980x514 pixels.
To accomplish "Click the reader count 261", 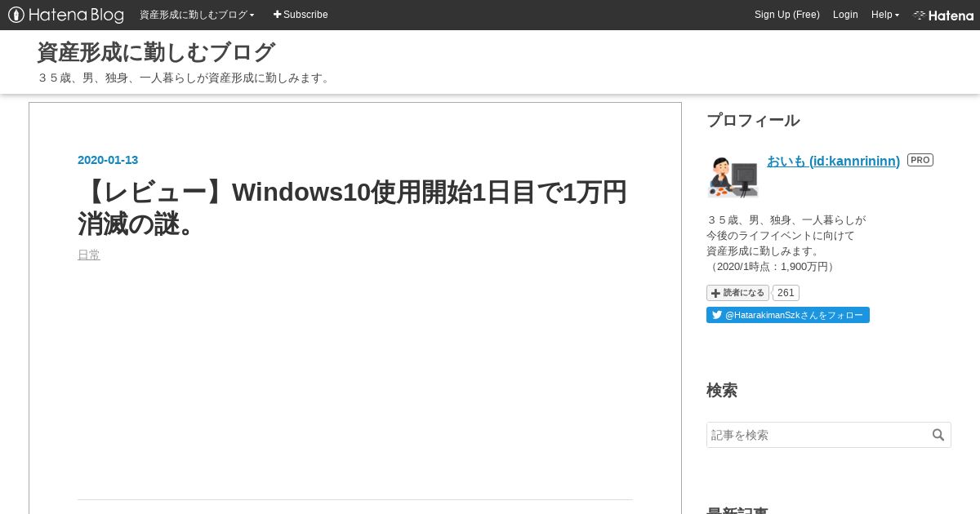I will 786,293.
